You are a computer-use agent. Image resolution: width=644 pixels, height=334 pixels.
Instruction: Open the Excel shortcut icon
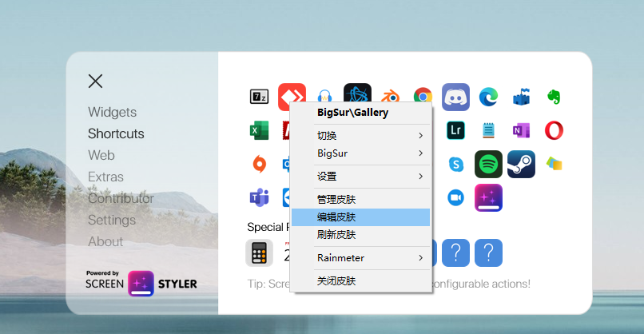(x=259, y=129)
